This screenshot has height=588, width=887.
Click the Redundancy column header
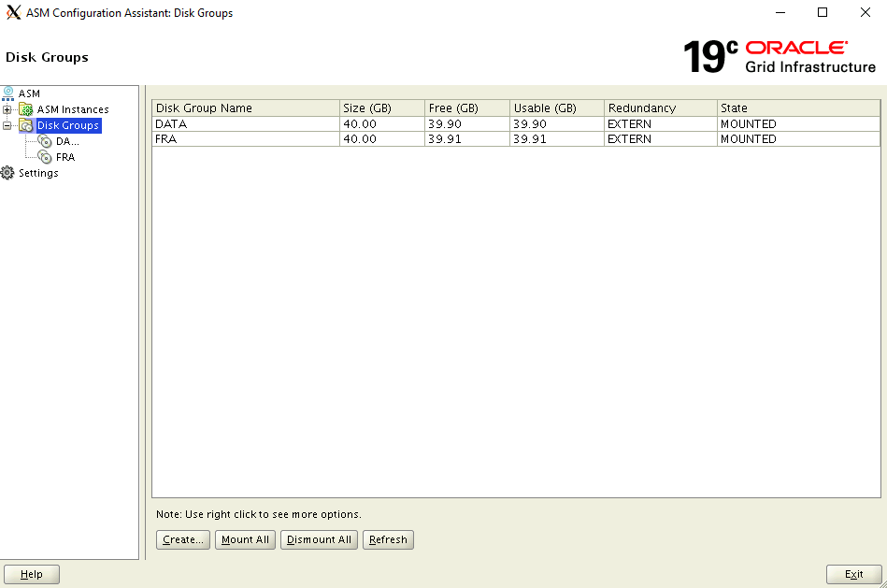[660, 108]
